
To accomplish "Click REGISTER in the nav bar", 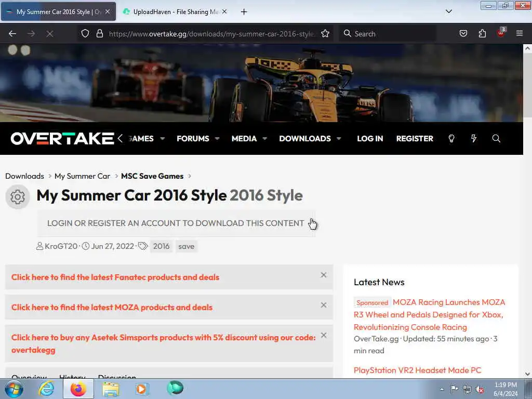I will tap(415, 138).
